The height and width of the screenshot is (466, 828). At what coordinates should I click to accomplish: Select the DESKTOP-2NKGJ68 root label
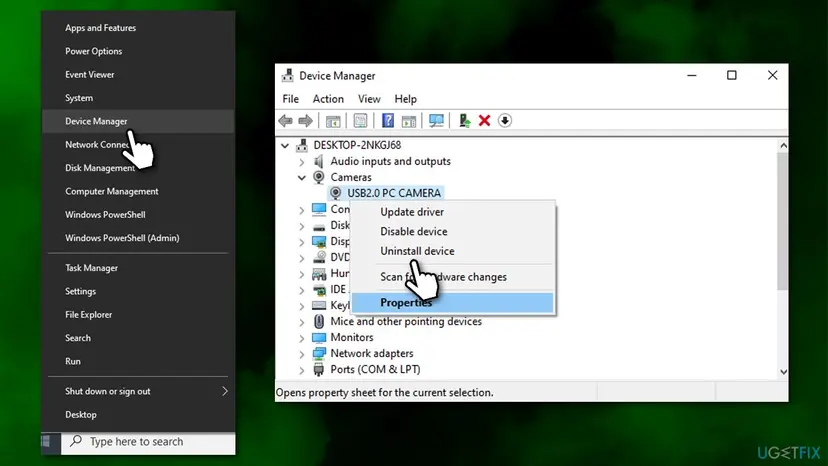357,145
